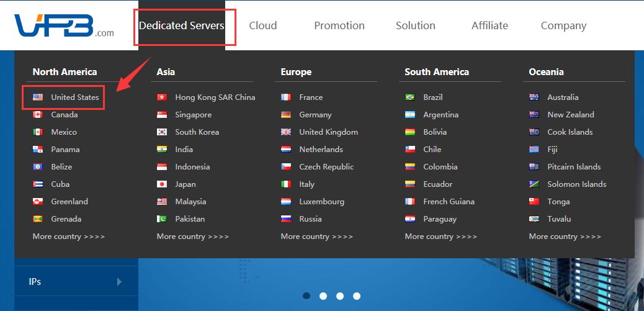Expand More country under North America
The image size is (644, 311).
[69, 237]
